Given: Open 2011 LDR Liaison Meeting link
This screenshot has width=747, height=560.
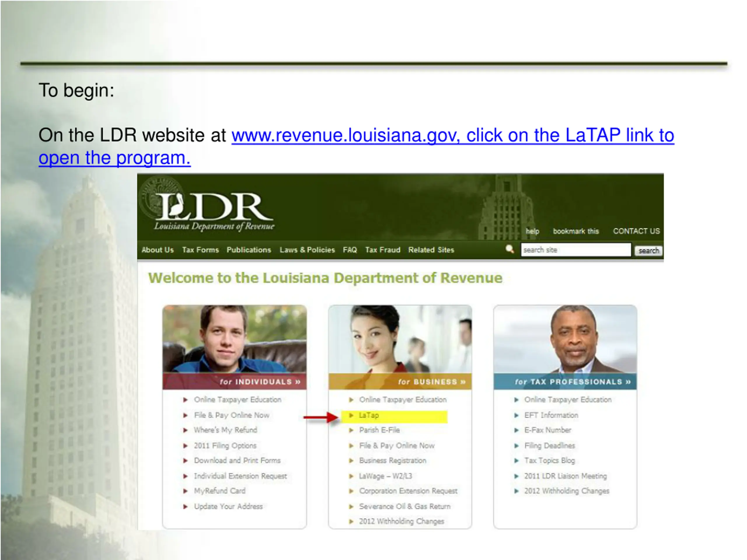Looking at the screenshot, I should point(565,476).
